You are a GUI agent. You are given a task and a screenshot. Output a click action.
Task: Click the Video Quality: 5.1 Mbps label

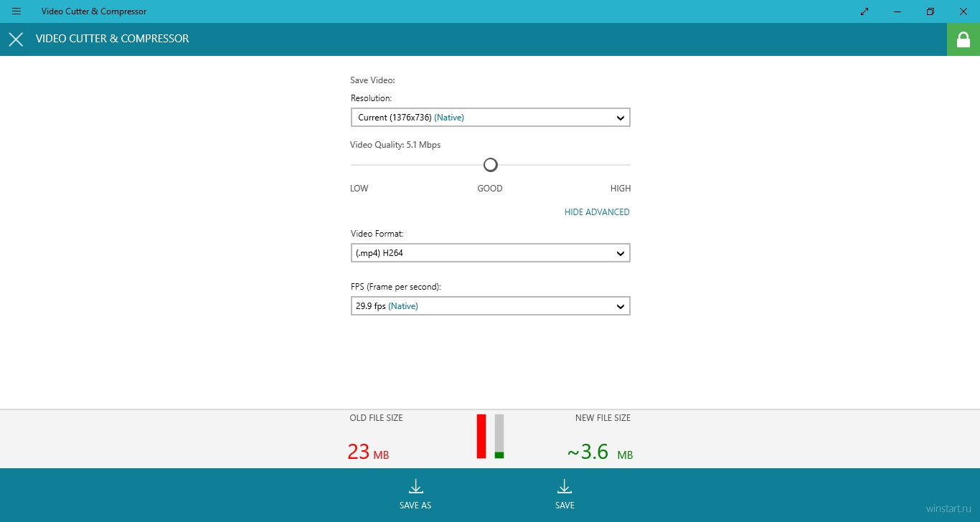(395, 145)
